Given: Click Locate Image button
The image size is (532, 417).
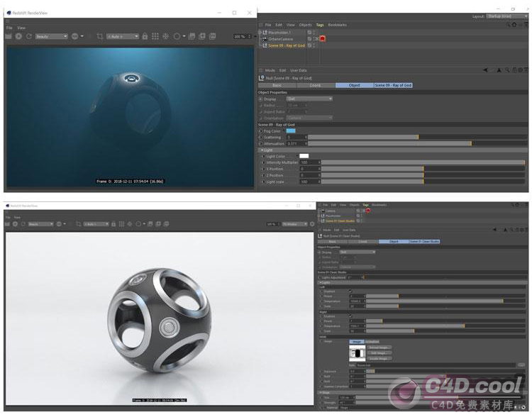Looking at the screenshot, I should (x=379, y=358).
